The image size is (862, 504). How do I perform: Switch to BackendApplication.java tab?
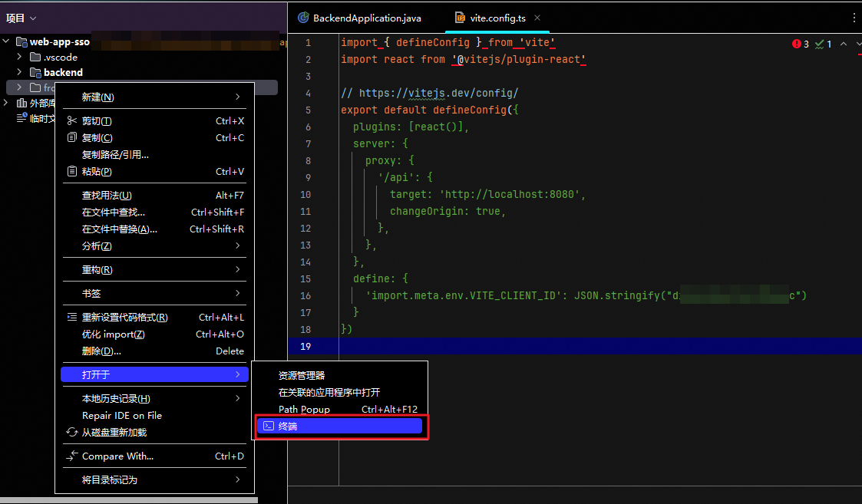click(x=359, y=18)
